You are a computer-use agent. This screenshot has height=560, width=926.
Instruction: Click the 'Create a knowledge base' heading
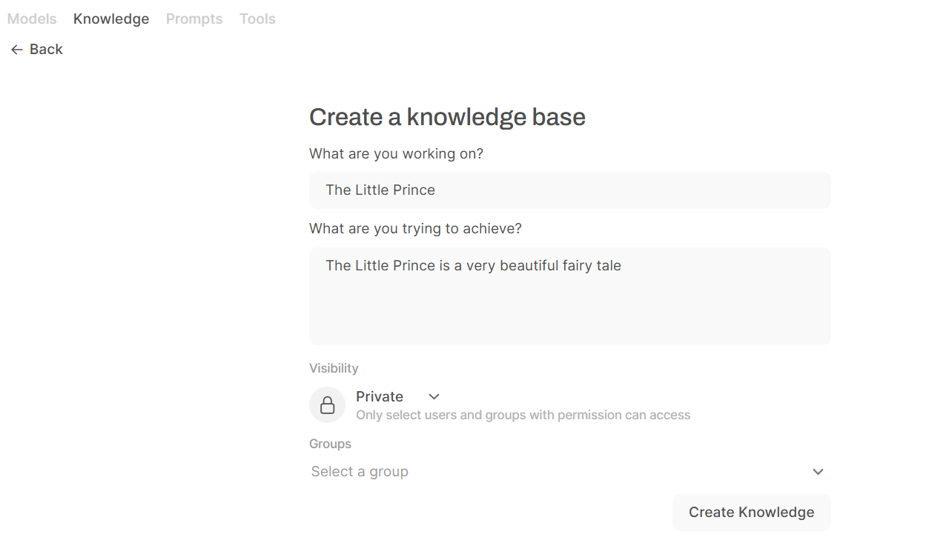coord(447,117)
